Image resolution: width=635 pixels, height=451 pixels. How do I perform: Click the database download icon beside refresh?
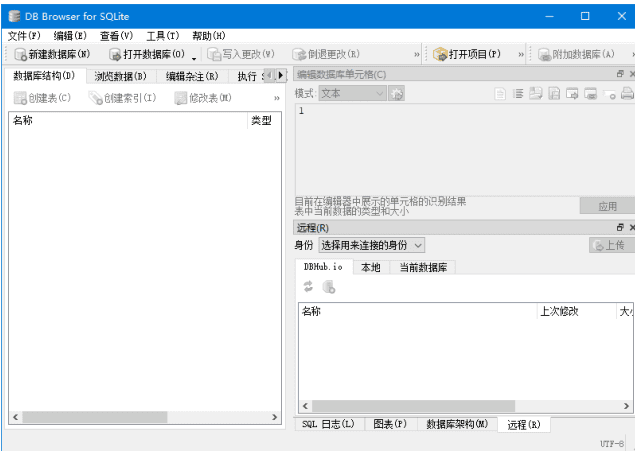(328, 287)
